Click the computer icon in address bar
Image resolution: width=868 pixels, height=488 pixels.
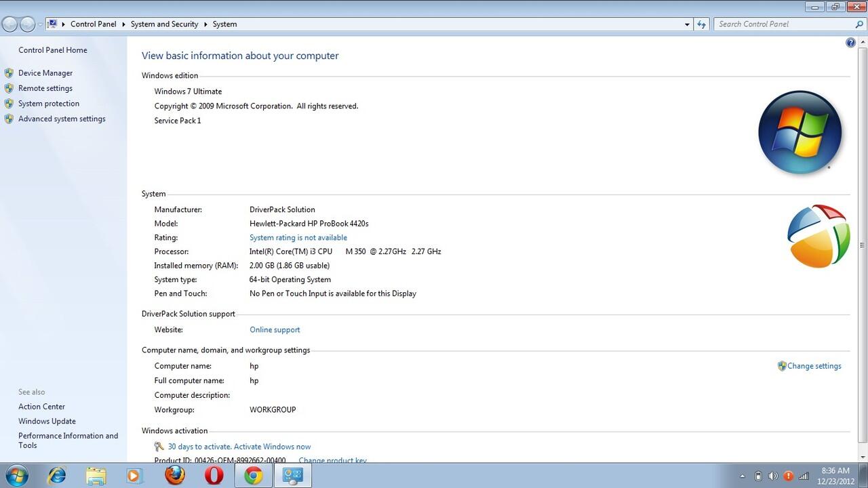coord(52,24)
